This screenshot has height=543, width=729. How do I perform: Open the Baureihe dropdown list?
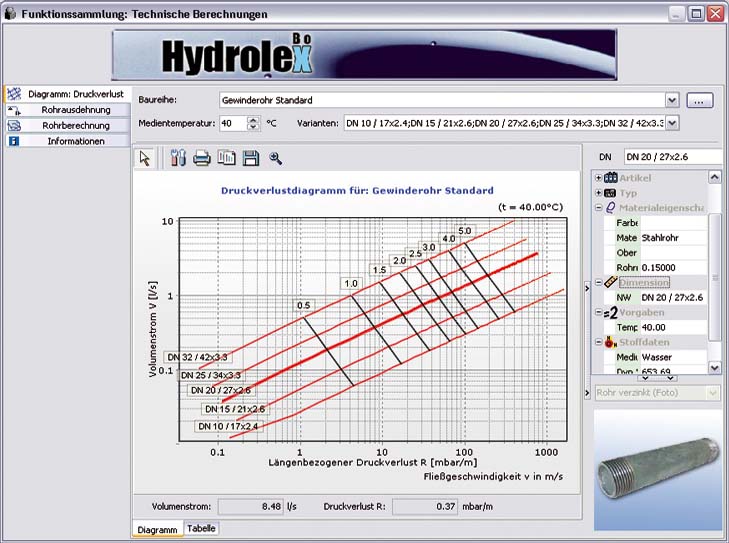[x=672, y=100]
